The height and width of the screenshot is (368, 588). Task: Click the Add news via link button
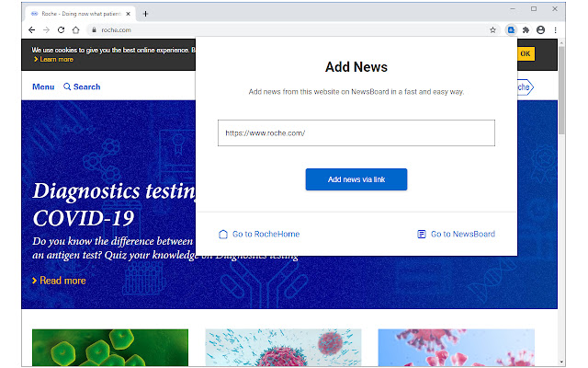click(356, 179)
